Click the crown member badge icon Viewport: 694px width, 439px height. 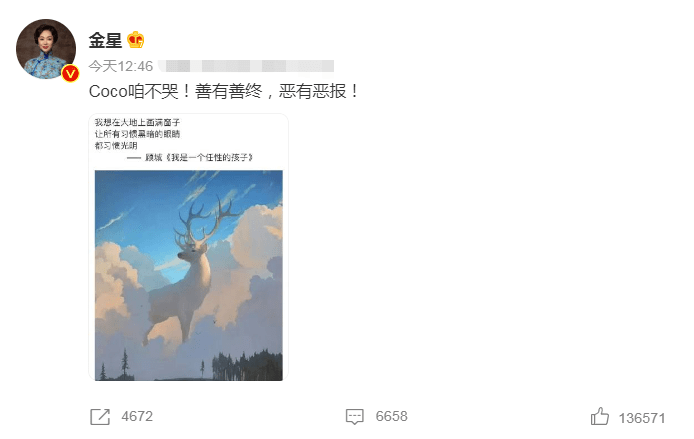point(135,40)
